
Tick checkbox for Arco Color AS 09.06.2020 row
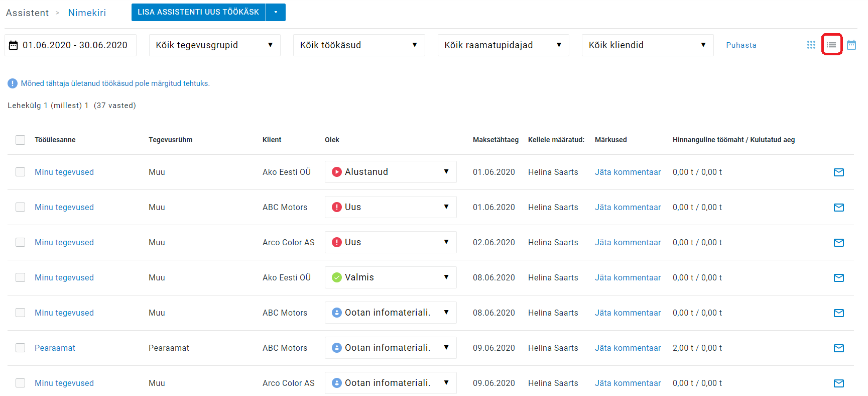click(20, 383)
